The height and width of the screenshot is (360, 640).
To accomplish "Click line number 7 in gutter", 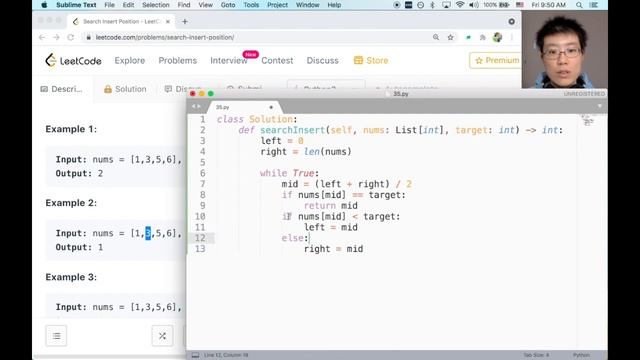I will point(202,184).
